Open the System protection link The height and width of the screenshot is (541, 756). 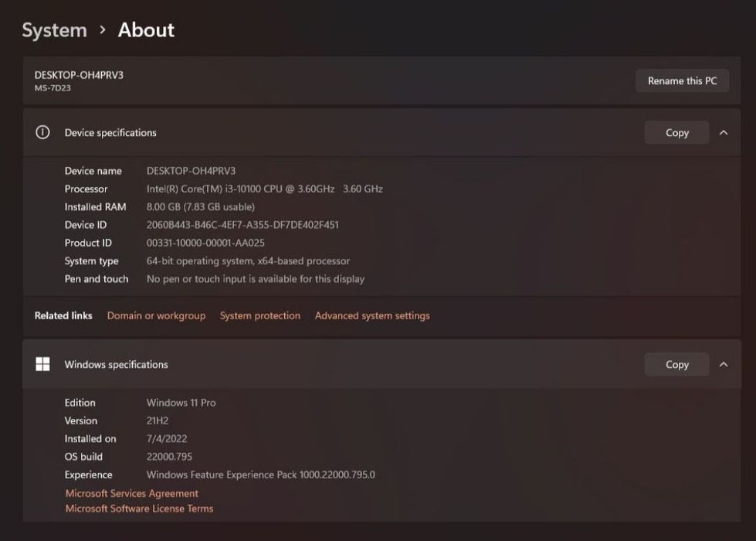[260, 315]
